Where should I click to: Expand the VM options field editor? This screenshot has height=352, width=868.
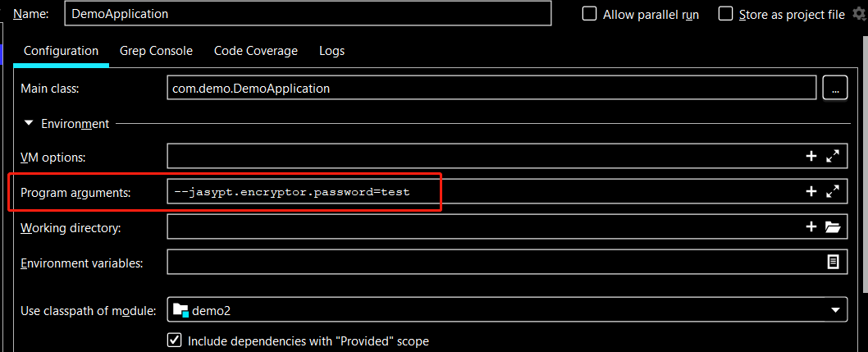tap(833, 156)
